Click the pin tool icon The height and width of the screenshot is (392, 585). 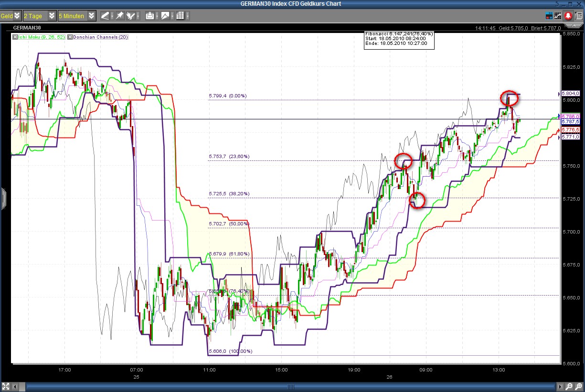119,16
